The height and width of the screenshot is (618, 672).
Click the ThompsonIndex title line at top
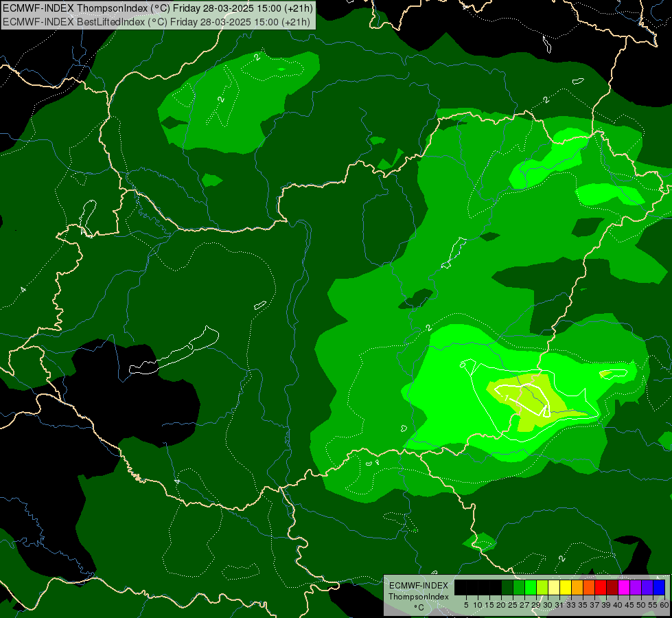(x=158, y=8)
